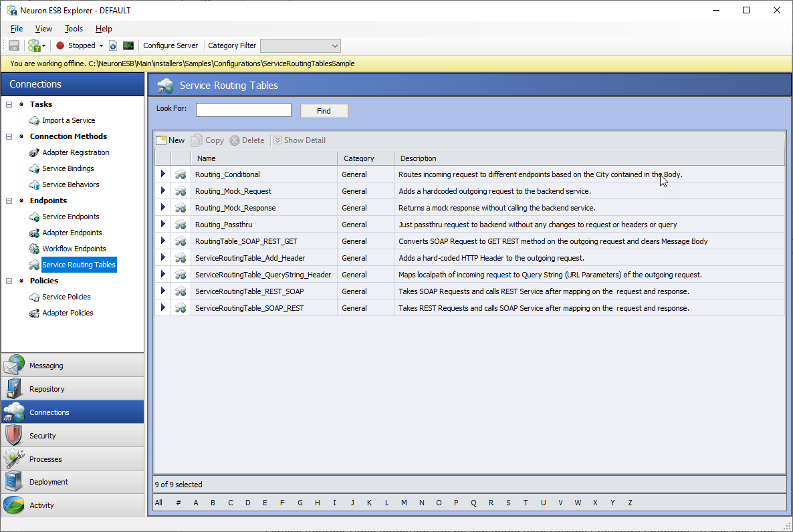Select Service Policies in the tree
Viewport: 793px width, 532px height.
tap(66, 297)
